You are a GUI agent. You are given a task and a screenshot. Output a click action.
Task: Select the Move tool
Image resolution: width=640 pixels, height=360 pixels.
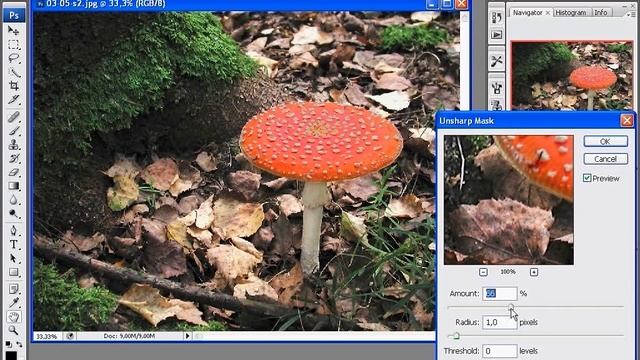tap(13, 31)
